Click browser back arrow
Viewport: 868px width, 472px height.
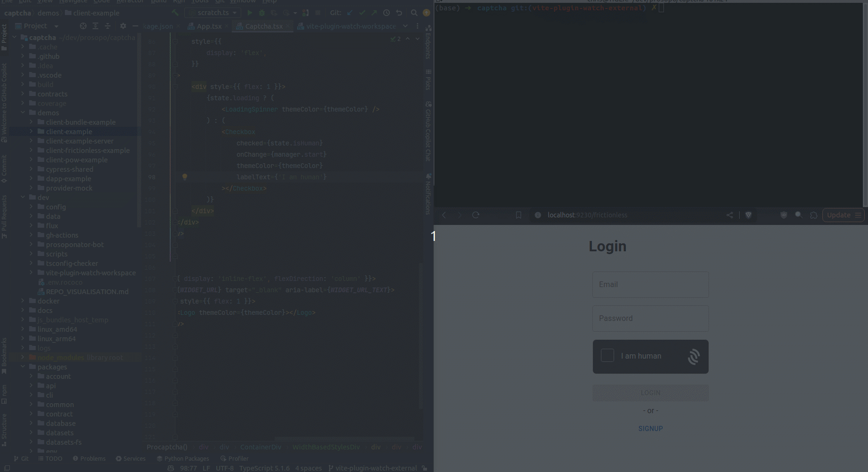click(444, 215)
